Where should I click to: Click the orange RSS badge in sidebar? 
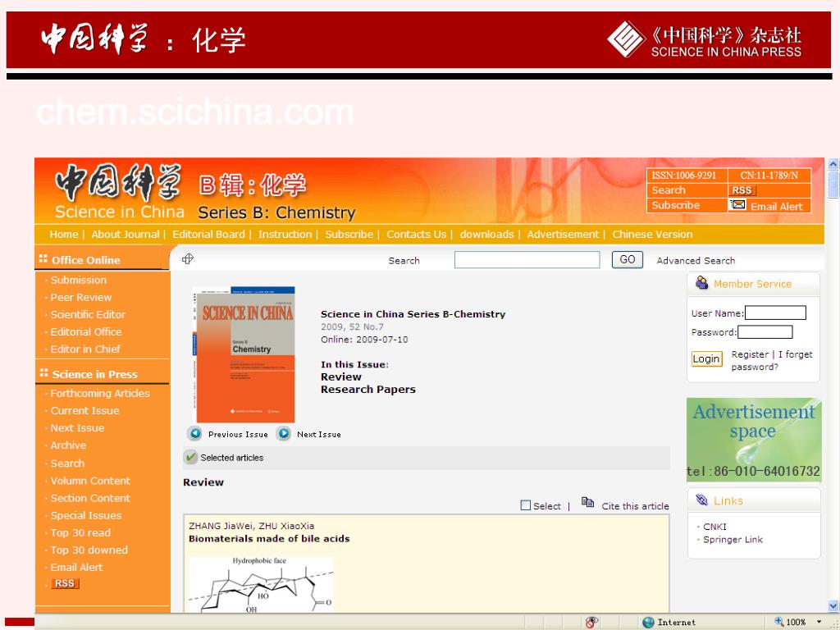65,583
